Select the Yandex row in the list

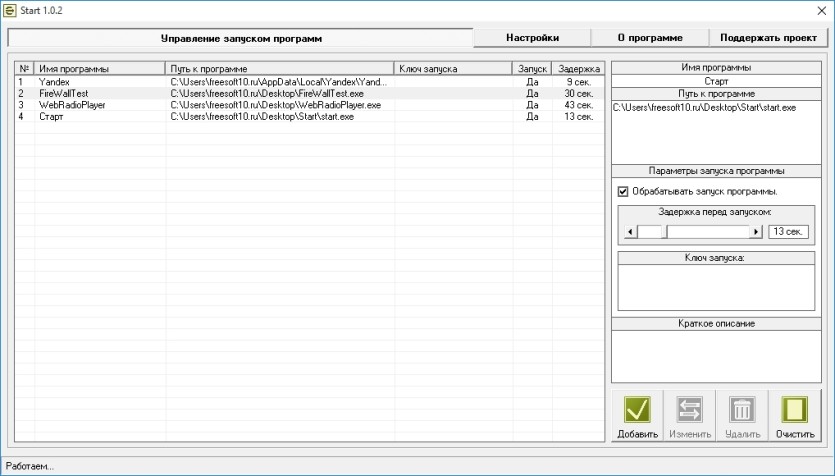click(x=309, y=82)
